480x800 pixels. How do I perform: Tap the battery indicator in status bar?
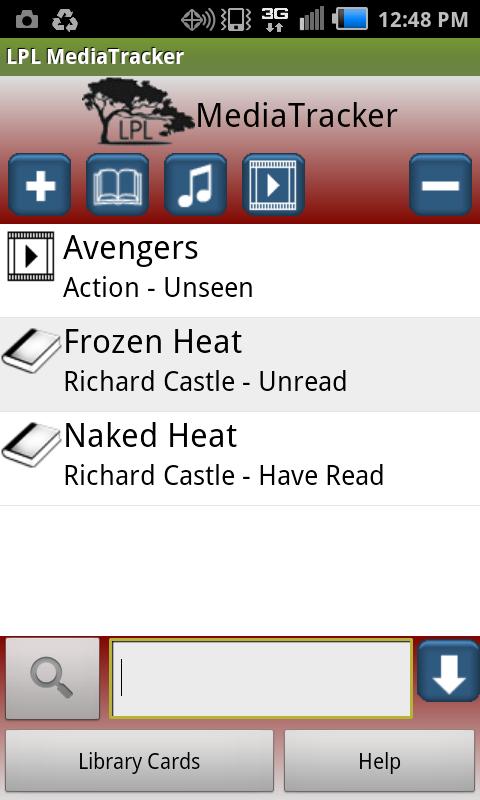click(350, 19)
